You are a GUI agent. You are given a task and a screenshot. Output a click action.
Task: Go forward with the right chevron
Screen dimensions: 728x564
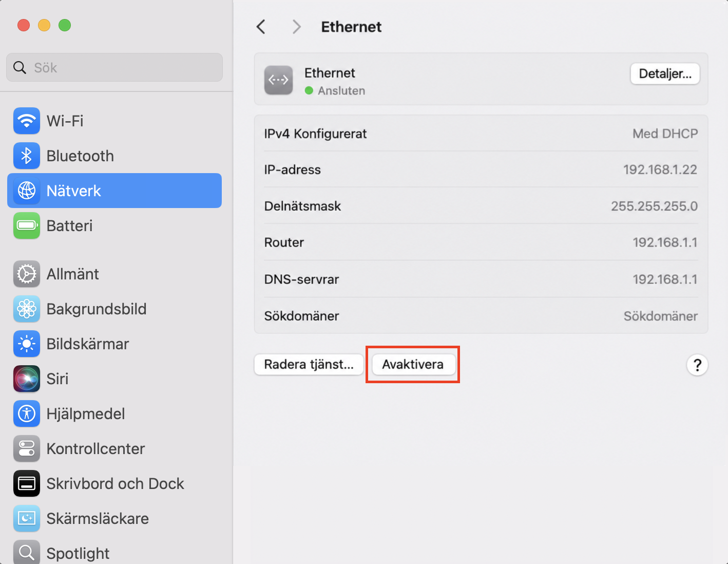pyautogui.click(x=296, y=27)
